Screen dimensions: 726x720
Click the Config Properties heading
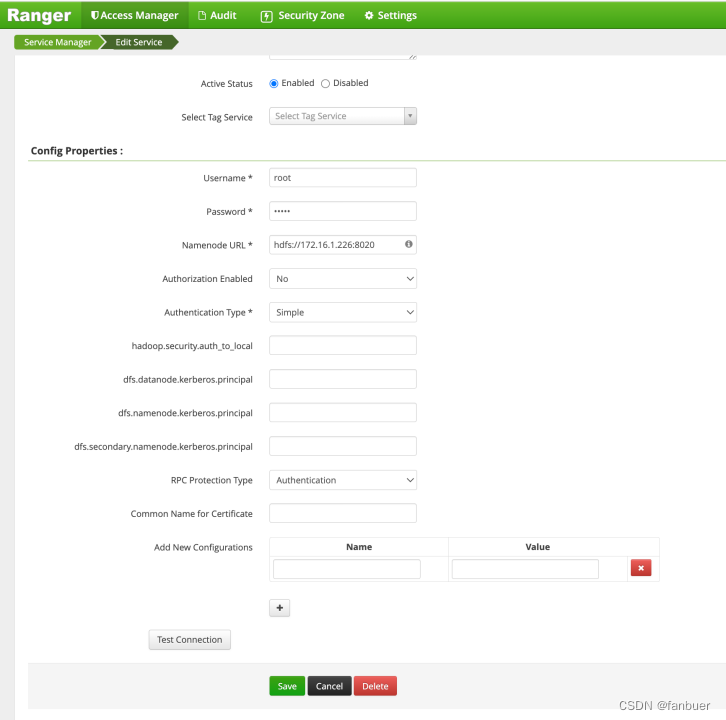(x=77, y=151)
